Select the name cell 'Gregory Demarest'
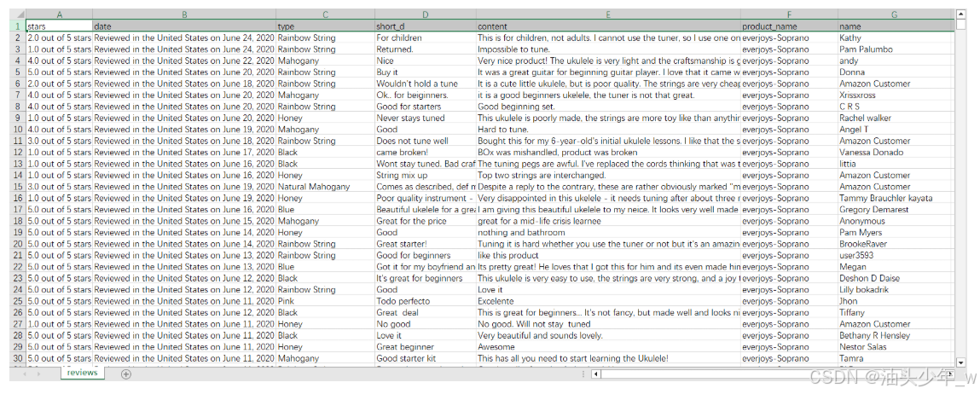Image resolution: width=980 pixels, height=394 pixels. point(896,210)
